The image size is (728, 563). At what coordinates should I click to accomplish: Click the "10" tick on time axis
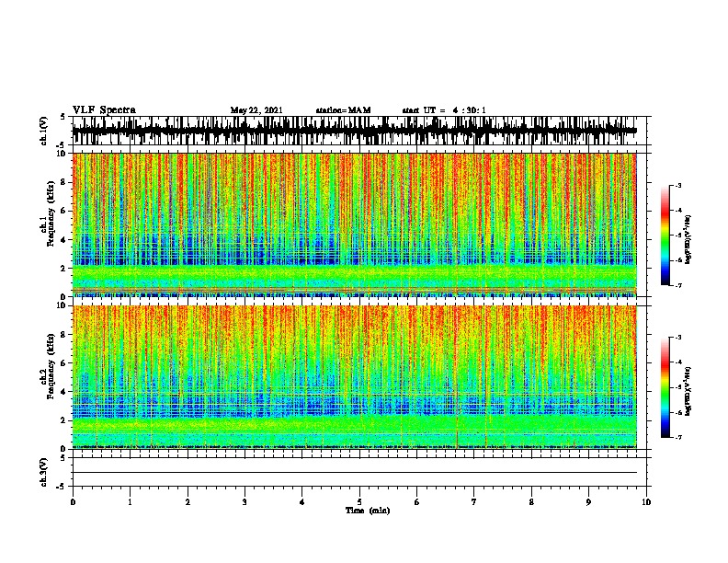tap(646, 501)
